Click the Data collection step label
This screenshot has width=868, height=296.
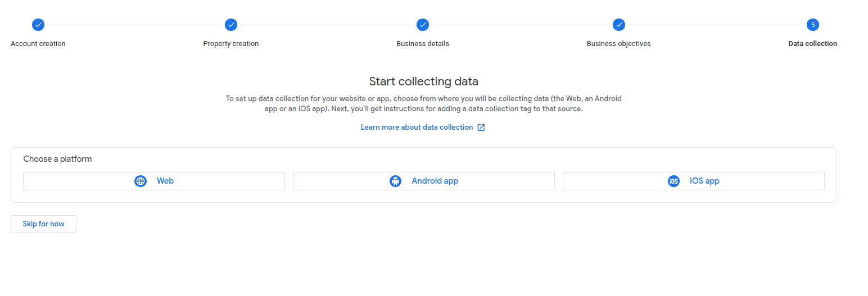pos(812,44)
